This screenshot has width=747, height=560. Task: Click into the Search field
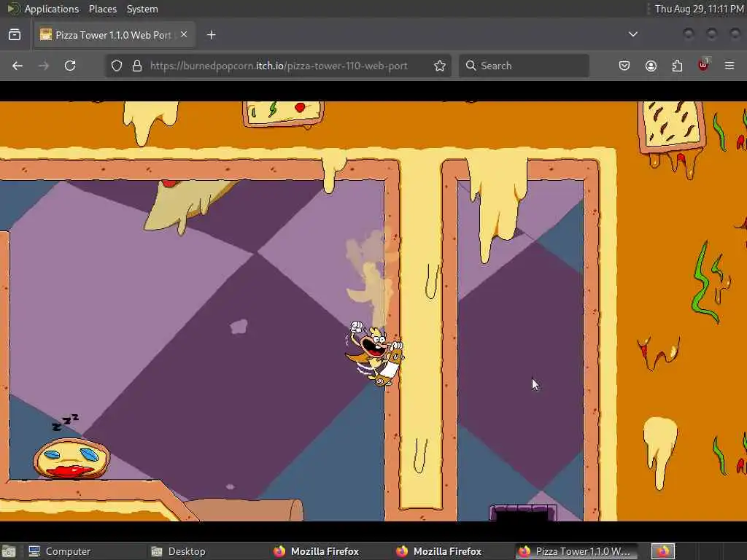click(524, 66)
